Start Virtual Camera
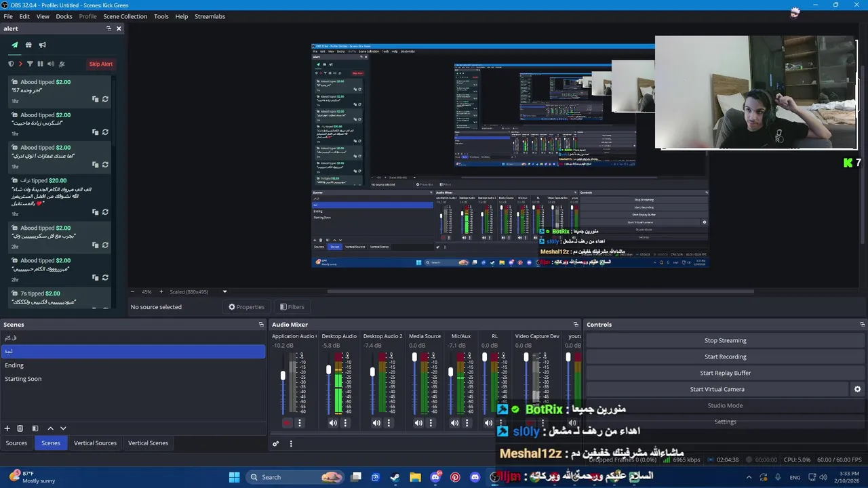868x488 pixels. coord(717,389)
